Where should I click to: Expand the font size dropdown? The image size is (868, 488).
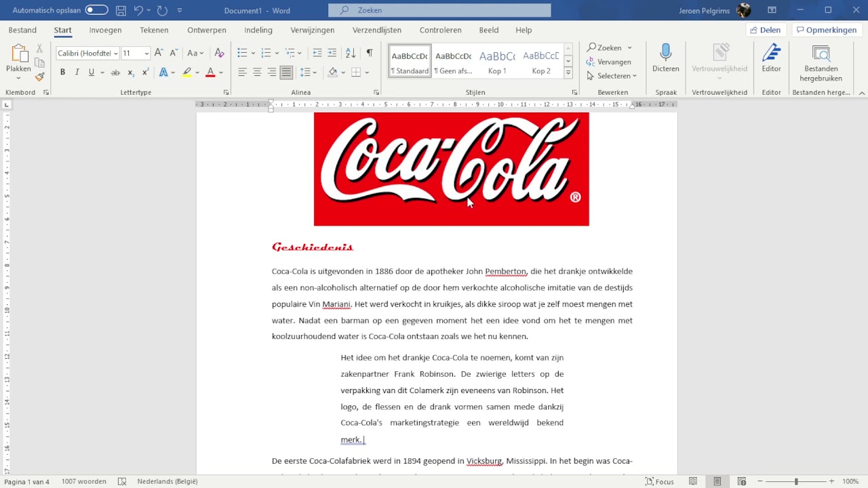146,53
